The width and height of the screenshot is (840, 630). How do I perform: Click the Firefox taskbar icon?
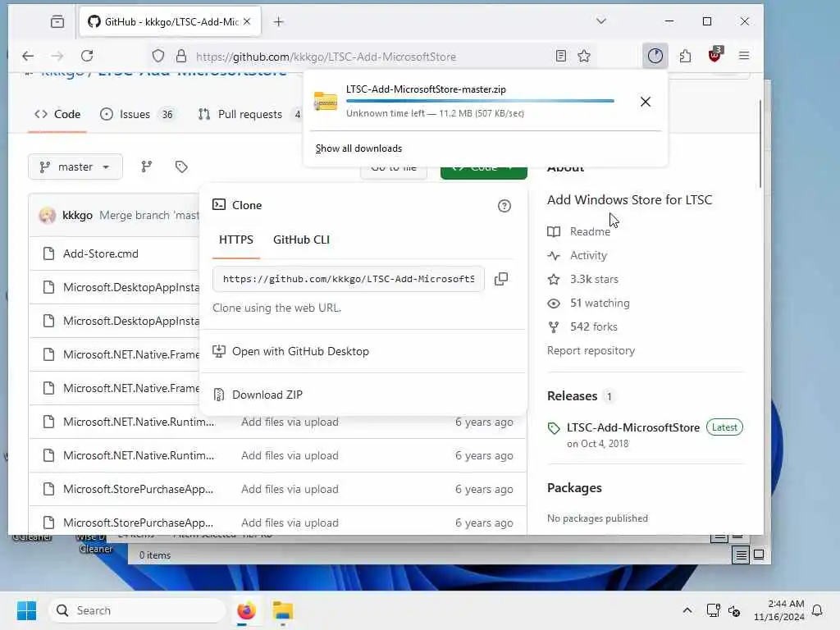pos(246,610)
